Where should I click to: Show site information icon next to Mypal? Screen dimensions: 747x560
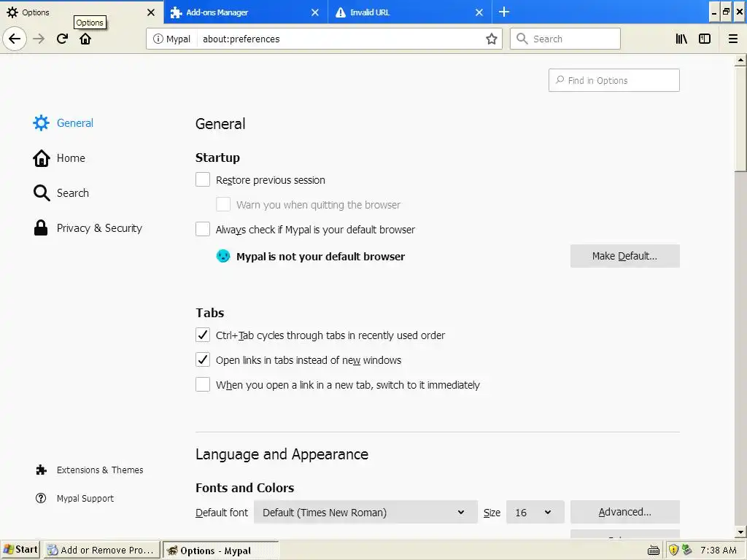pos(158,39)
